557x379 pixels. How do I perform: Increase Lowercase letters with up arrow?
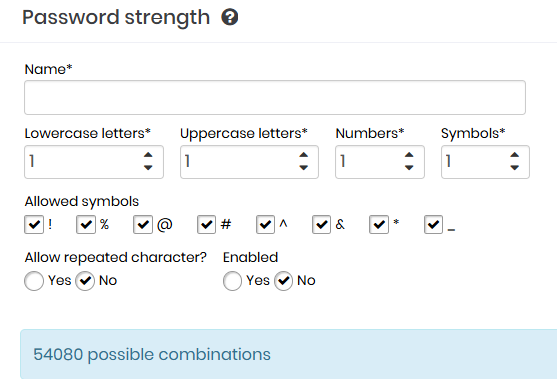tap(148, 155)
